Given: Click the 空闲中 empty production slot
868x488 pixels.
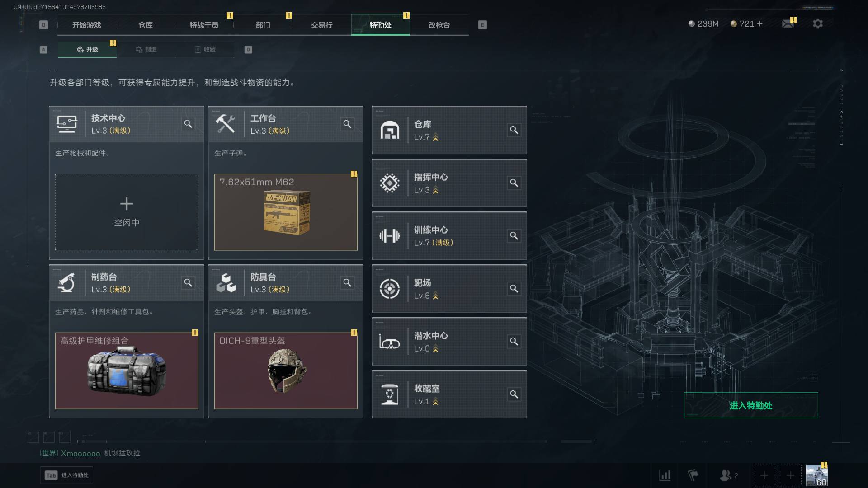Looking at the screenshot, I should pyautogui.click(x=127, y=212).
